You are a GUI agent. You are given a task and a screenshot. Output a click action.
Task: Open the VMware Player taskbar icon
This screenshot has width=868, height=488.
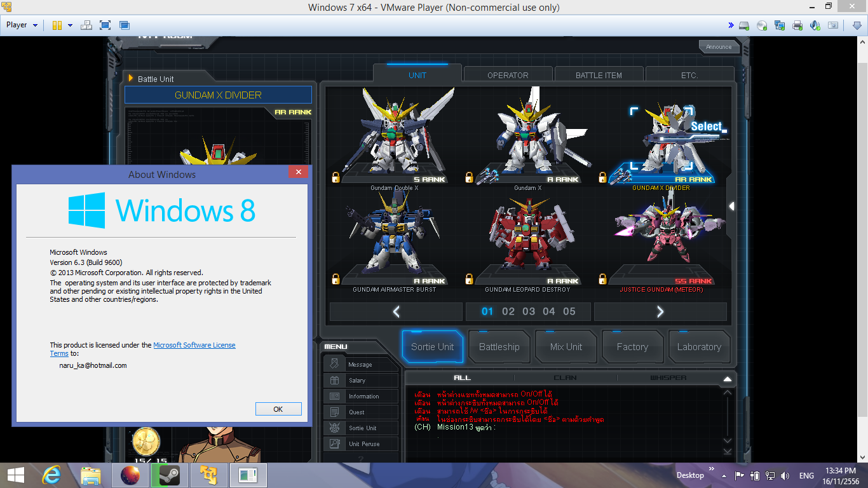coord(209,475)
